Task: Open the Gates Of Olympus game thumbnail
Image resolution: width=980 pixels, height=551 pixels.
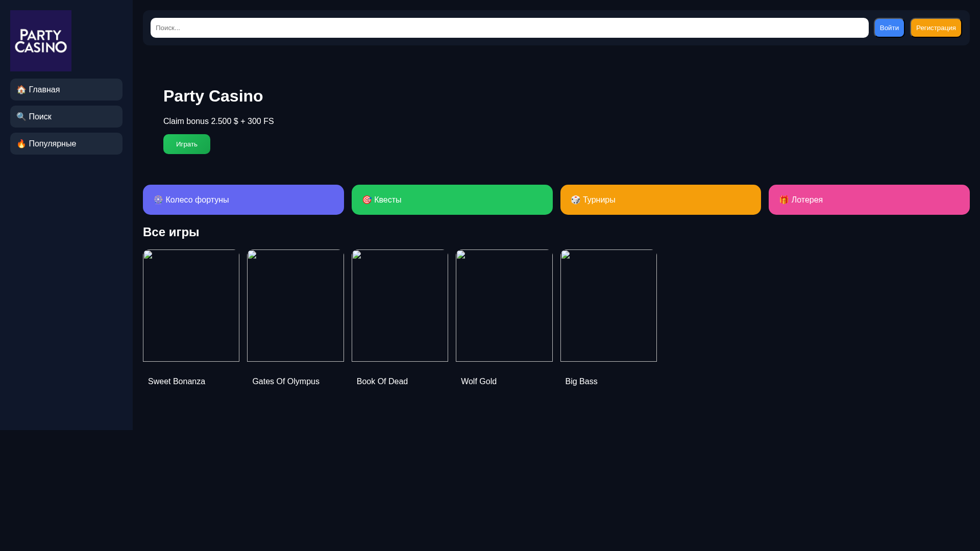Action: tap(296, 306)
